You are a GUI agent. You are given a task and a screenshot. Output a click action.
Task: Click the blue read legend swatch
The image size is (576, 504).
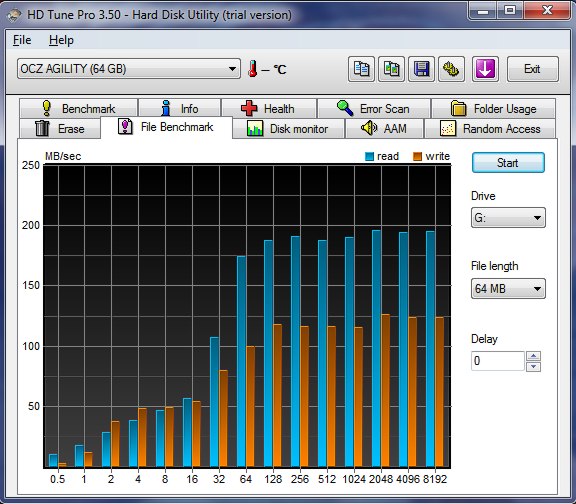coord(369,156)
